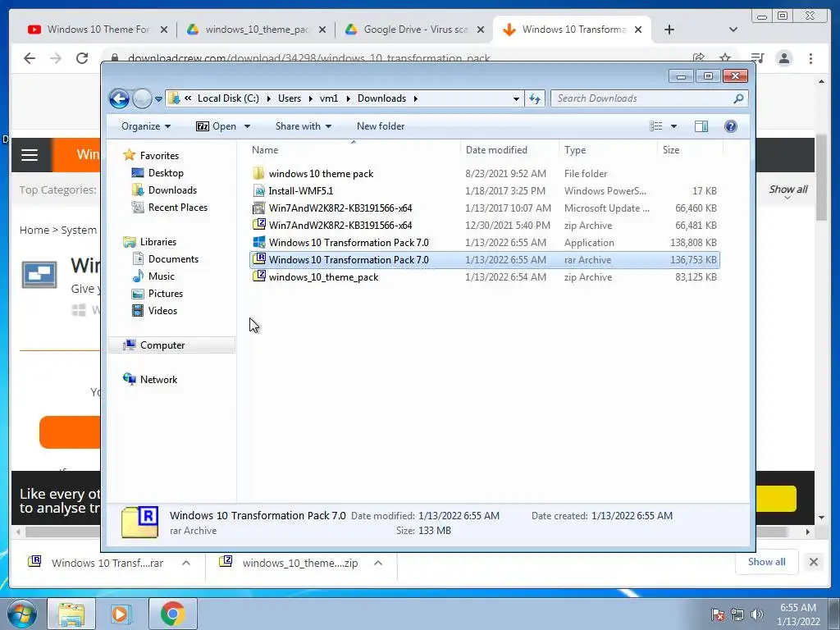The height and width of the screenshot is (630, 840).
Task: Reload the page in Chrome
Action: pyautogui.click(x=82, y=58)
